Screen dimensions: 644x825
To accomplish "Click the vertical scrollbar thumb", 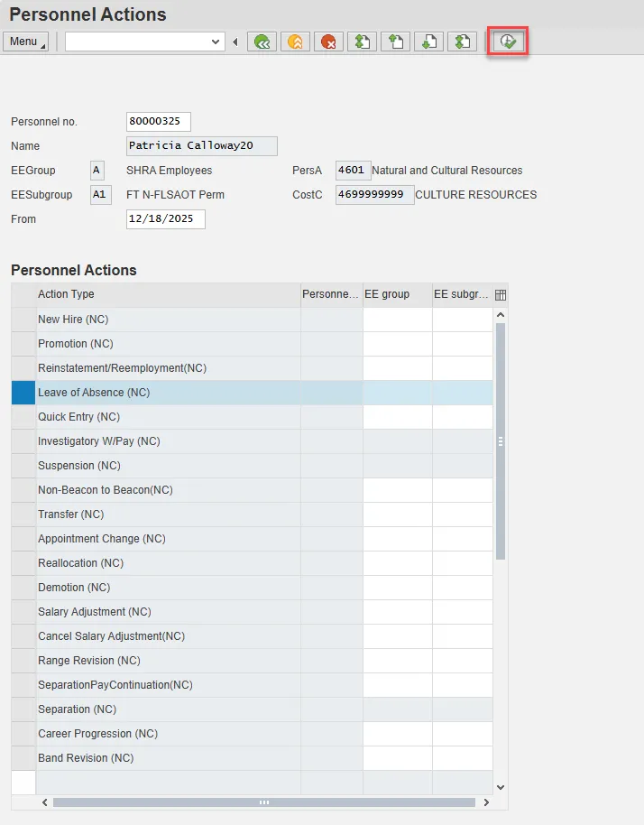I will [x=501, y=441].
